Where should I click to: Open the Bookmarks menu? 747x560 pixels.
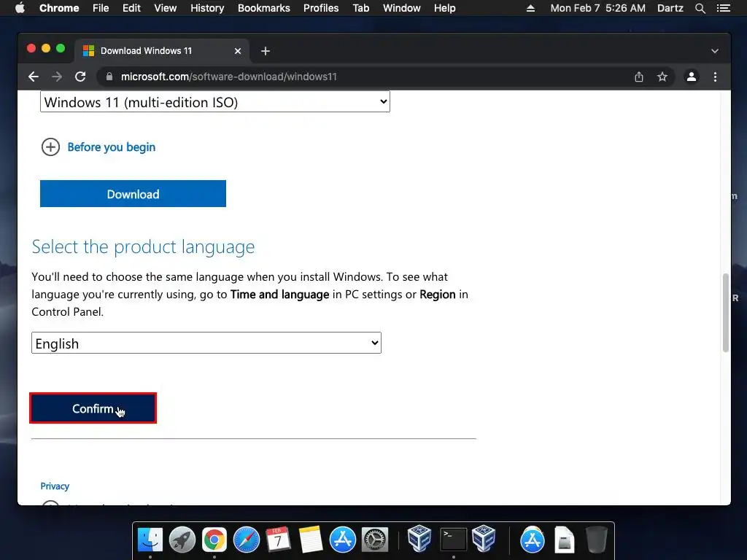click(264, 8)
